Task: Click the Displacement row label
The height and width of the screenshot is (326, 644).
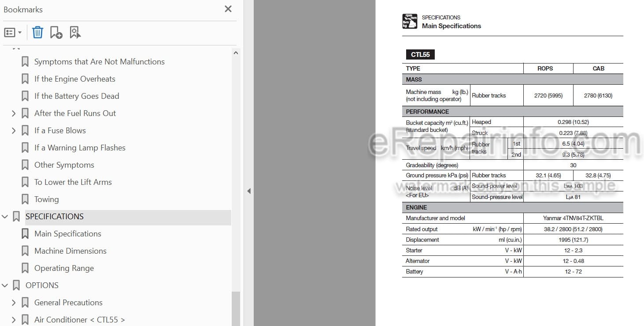Action: 422,240
